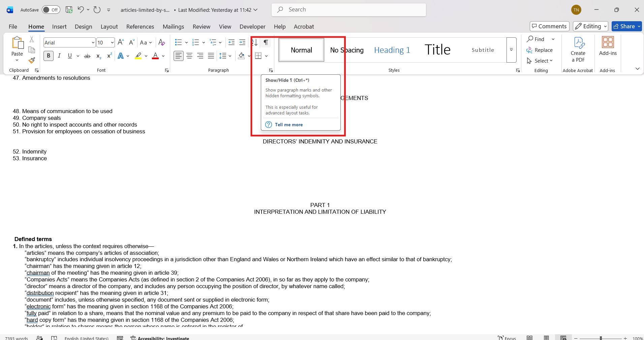Image resolution: width=644 pixels, height=340 pixels.
Task: Toggle Strikethrough formatting
Action: point(87,56)
